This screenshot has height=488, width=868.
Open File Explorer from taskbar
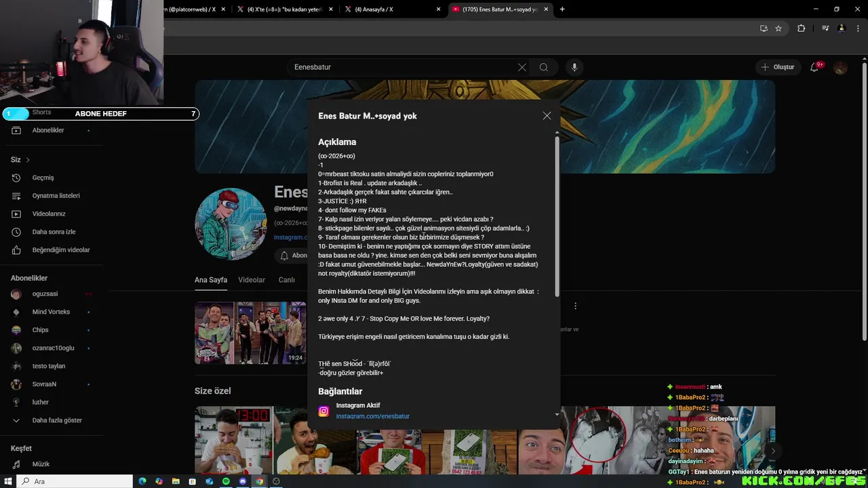[x=176, y=481]
